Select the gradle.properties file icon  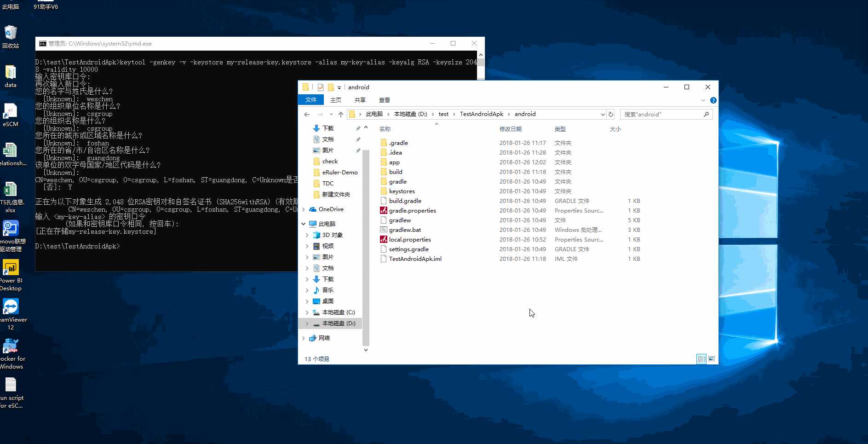coord(384,210)
